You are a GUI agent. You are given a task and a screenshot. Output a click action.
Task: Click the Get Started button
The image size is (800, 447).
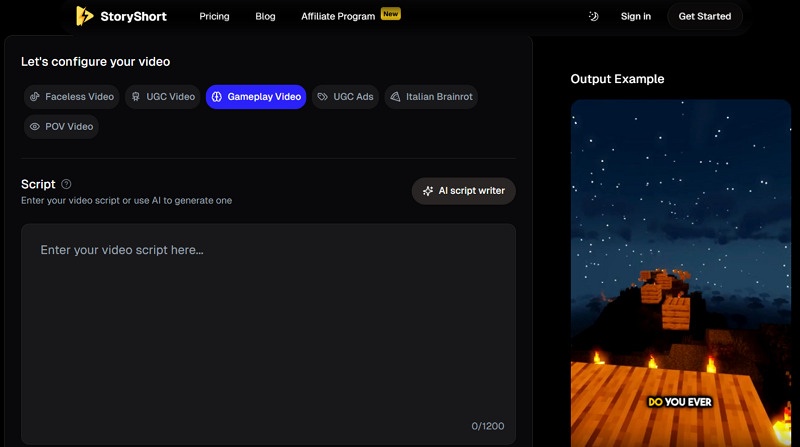coord(705,16)
